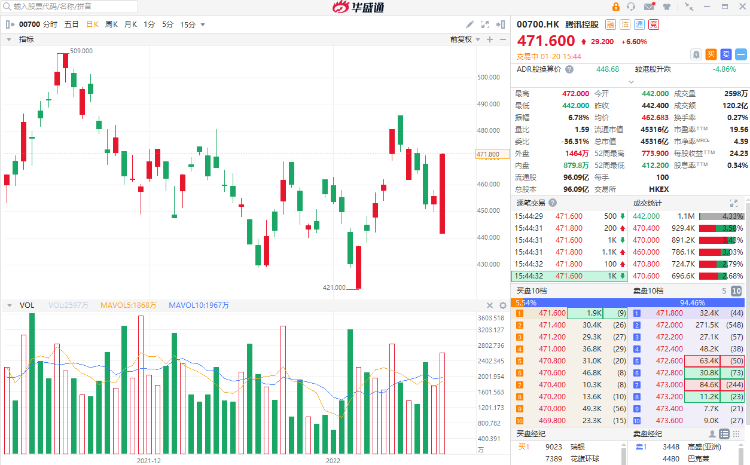Click the blue 卖 sell button
Screen dimensions: 750x465
coord(726,55)
